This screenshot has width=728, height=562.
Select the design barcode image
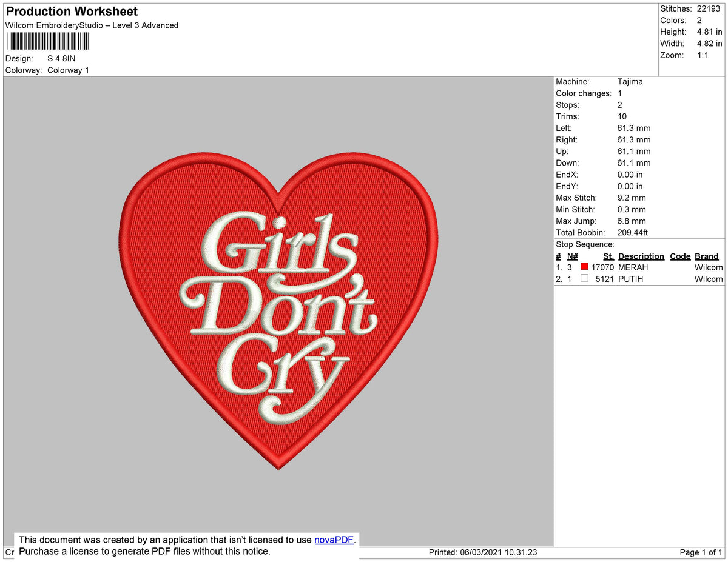(x=47, y=41)
